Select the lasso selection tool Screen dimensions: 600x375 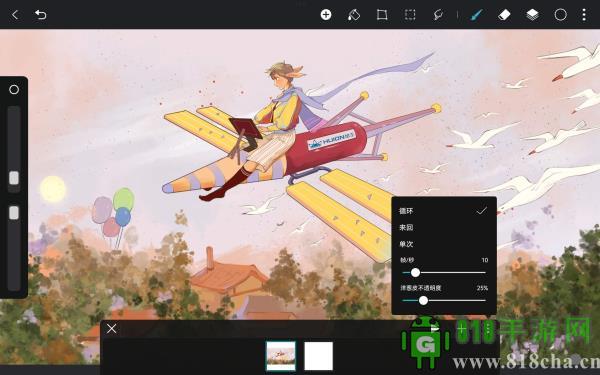coord(438,15)
